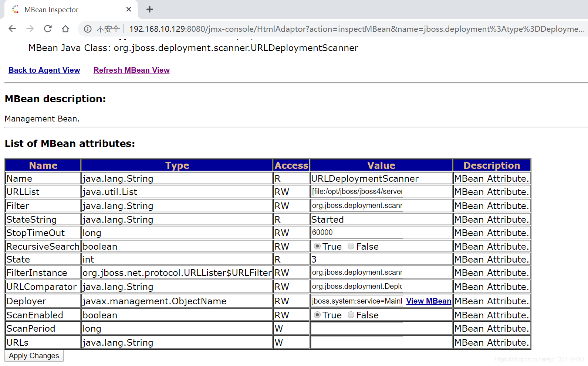
Task: Click the browser back arrow
Action: coord(12,29)
